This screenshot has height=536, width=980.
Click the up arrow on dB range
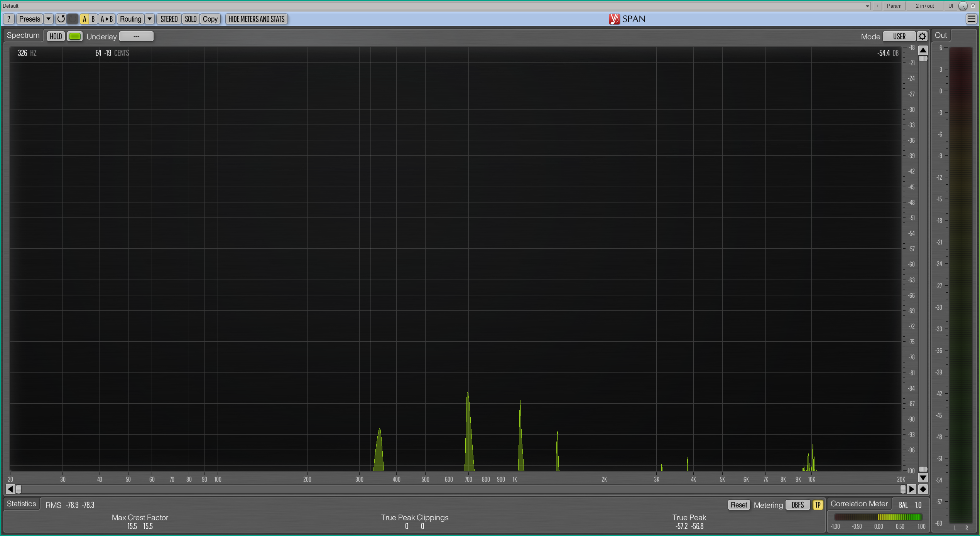coord(923,50)
